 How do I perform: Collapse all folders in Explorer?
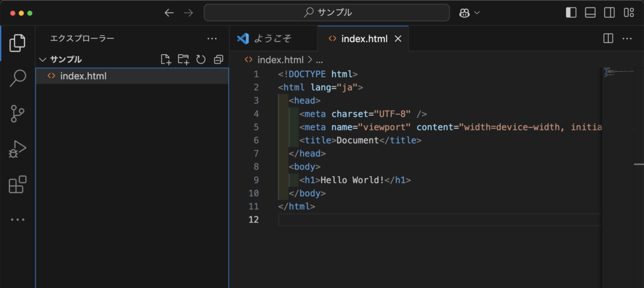click(x=218, y=60)
